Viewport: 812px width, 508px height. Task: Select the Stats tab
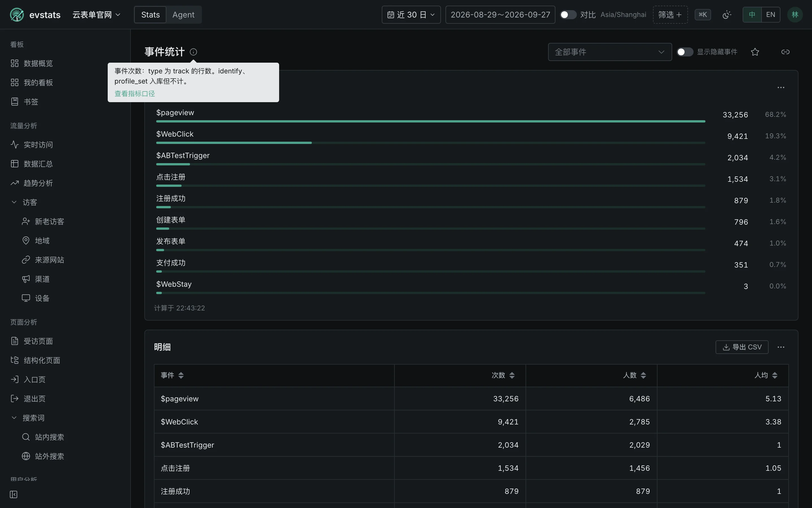(x=150, y=15)
